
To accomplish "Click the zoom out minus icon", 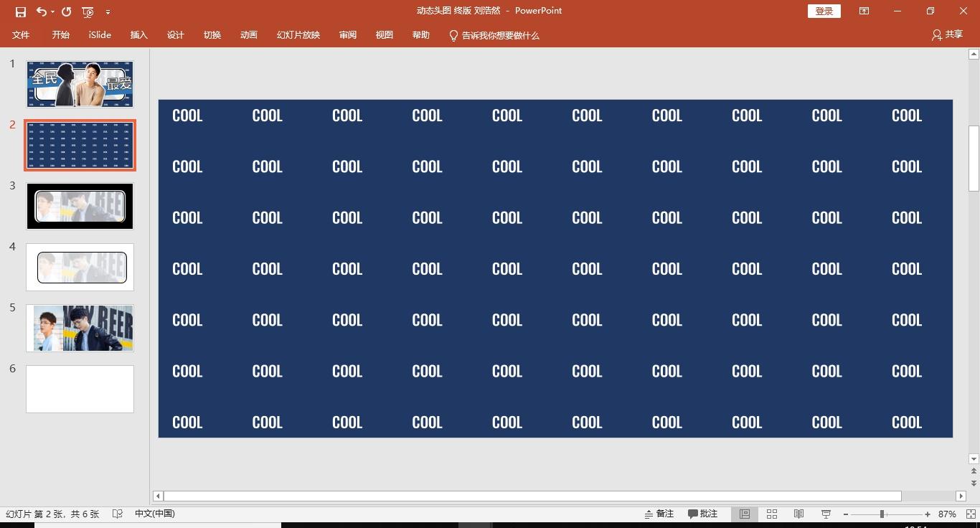I will (846, 514).
